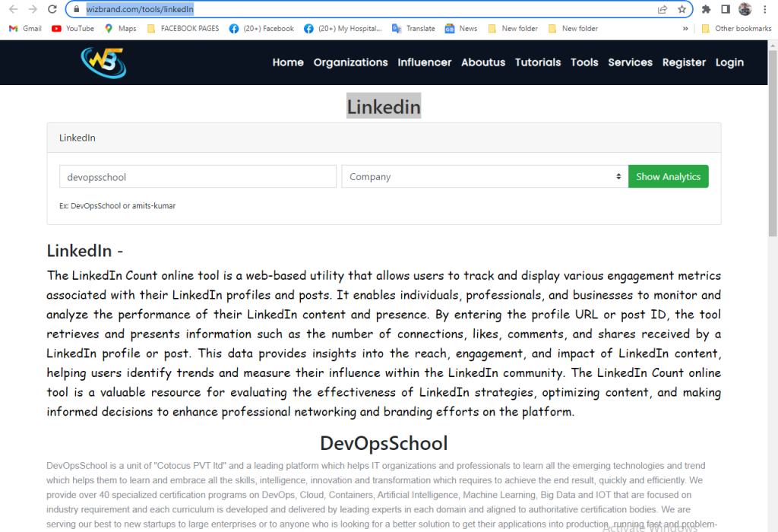
Task: Go to Organizations in the navbar
Action: tap(350, 62)
